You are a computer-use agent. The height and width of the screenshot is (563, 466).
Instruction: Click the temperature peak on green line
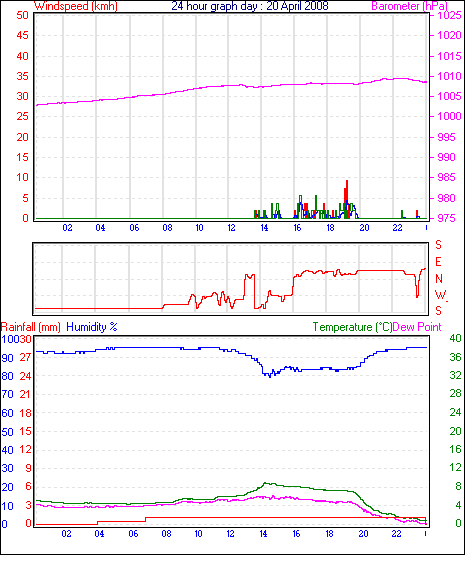[265, 483]
